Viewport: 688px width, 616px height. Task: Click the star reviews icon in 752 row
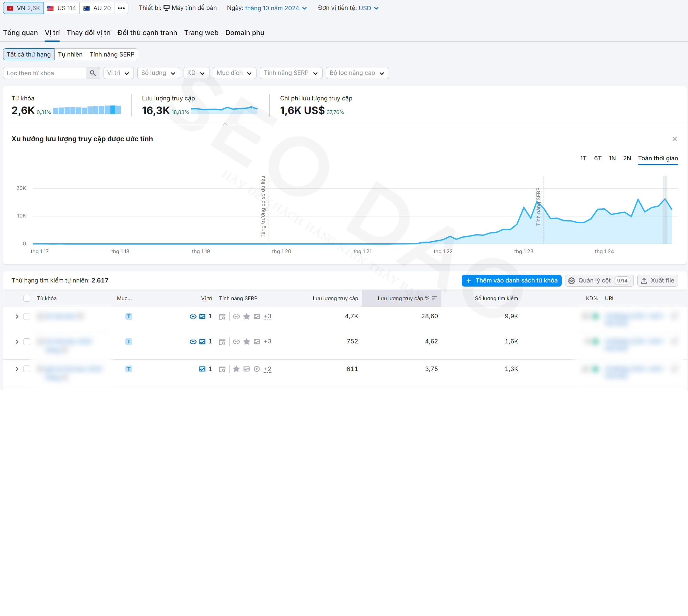click(247, 342)
